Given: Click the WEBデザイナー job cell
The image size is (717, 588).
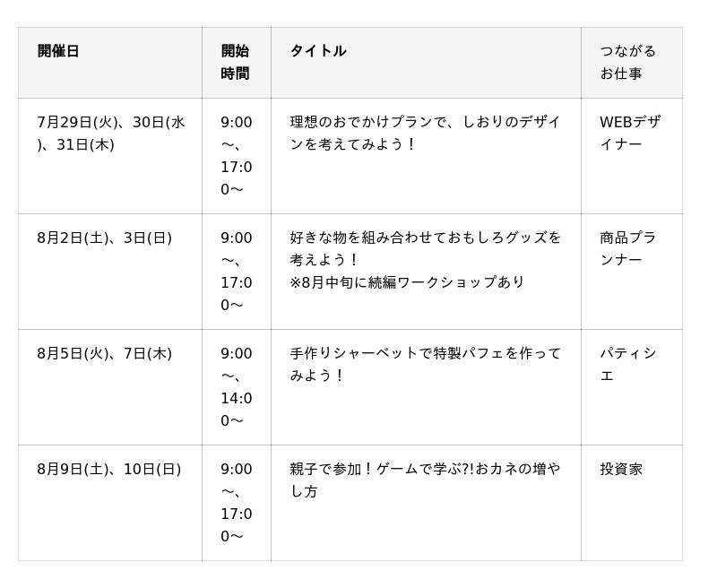Looking at the screenshot, I should tap(629, 133).
